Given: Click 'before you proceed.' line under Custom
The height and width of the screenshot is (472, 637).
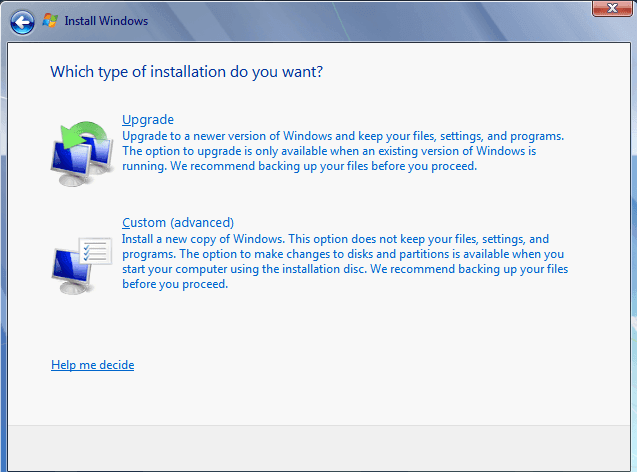Looking at the screenshot, I should coord(175,284).
